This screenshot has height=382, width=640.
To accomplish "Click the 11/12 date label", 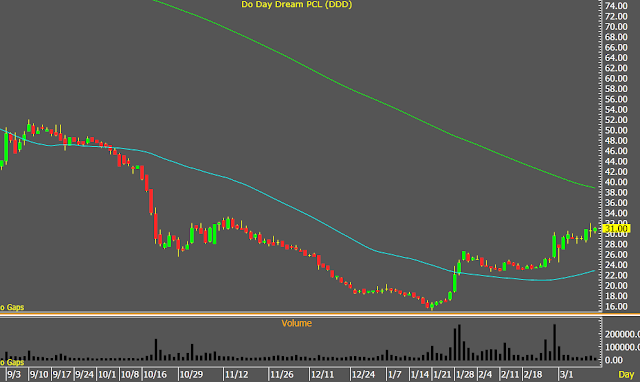I will 237,374.
